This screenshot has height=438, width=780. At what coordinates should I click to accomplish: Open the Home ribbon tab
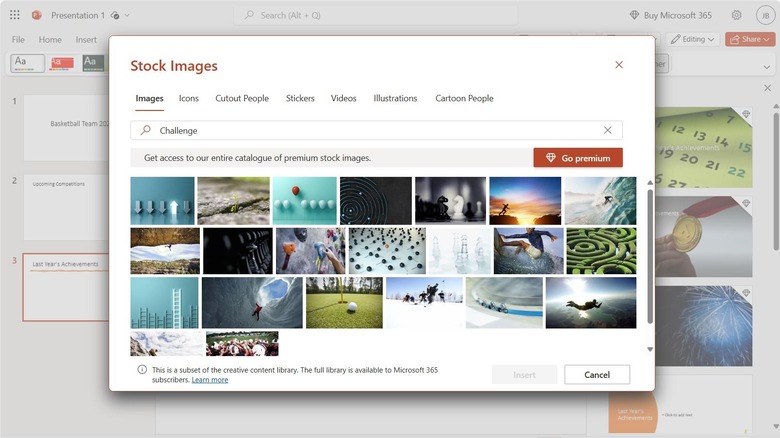tap(50, 39)
